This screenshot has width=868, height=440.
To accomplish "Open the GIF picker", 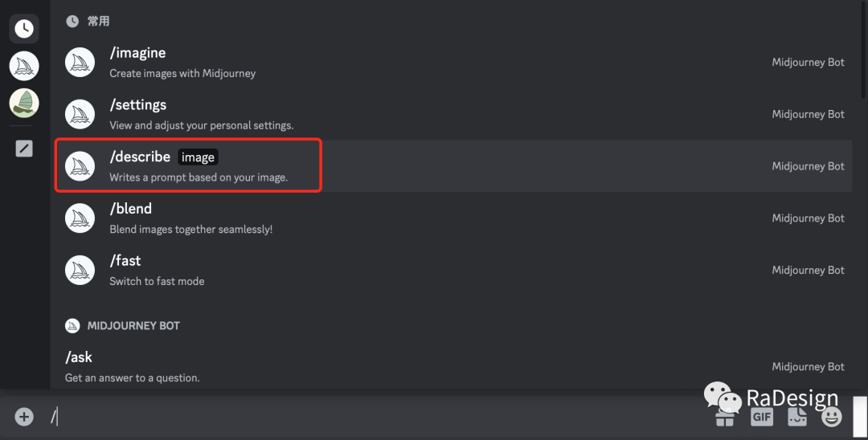I will tap(762, 417).
